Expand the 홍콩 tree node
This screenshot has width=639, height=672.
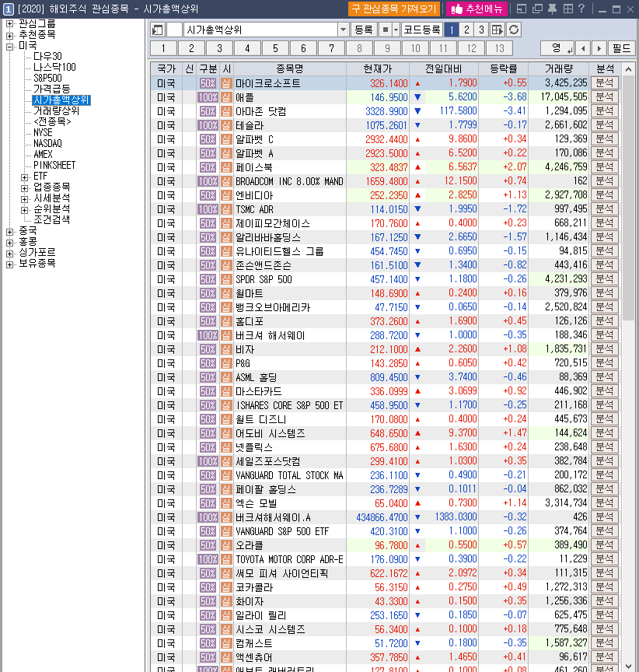pos(9,242)
